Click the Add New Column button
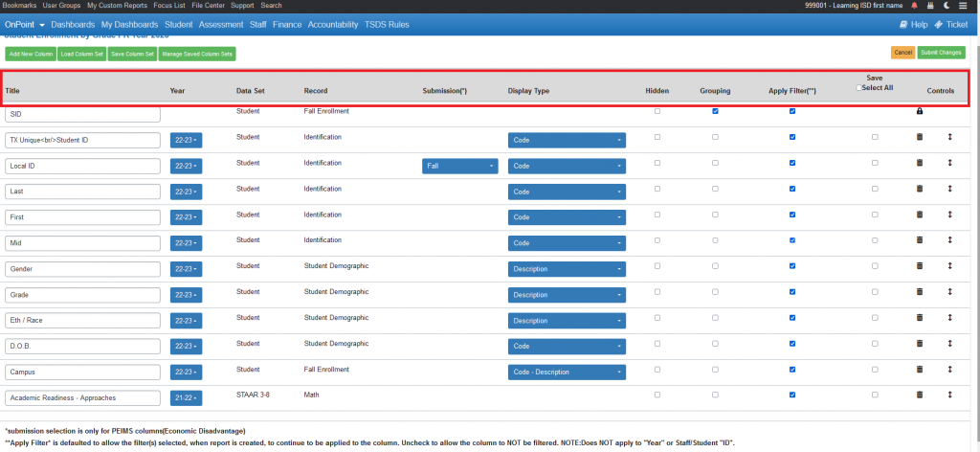 31,54
